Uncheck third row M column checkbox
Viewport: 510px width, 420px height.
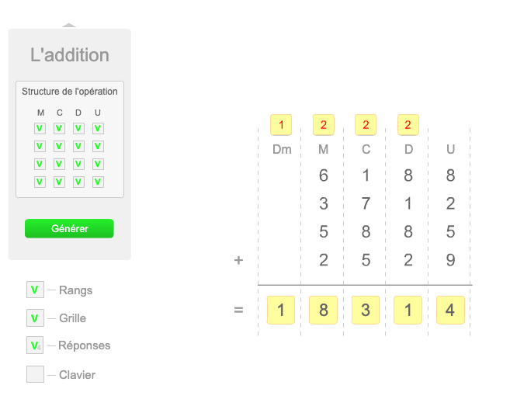point(40,164)
